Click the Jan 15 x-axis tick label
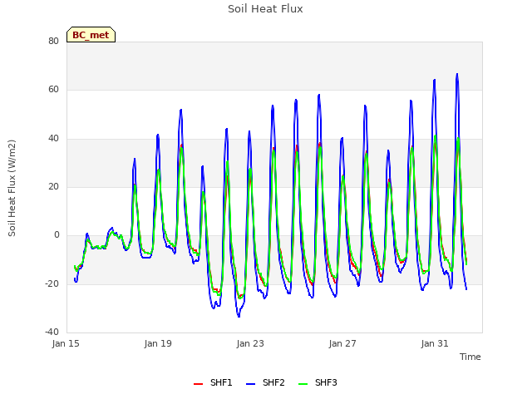This screenshot has height=399, width=532. tap(66, 343)
